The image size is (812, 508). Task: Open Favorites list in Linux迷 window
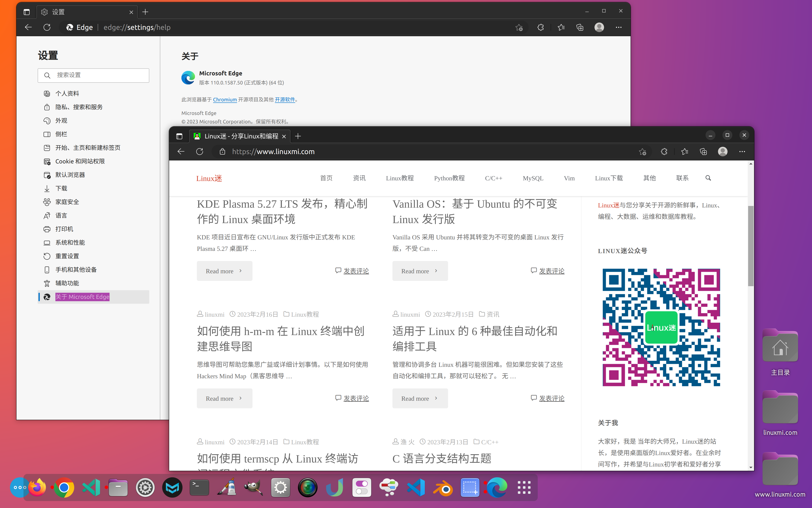[685, 152]
